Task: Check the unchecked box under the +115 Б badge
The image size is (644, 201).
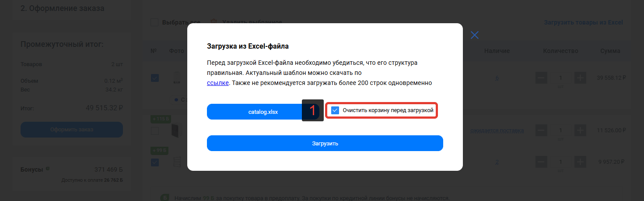Action: tap(154, 131)
